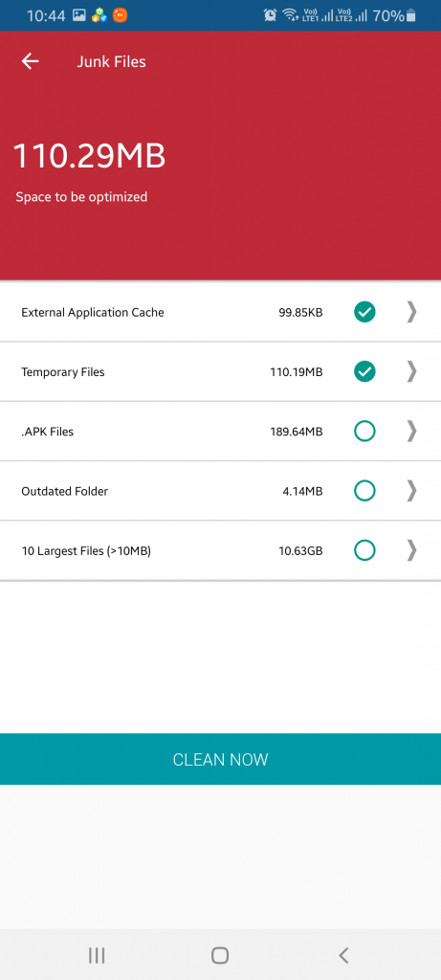Expand 10 Largest Files chevron
Viewport: 441px width, 980px height.
(411, 550)
